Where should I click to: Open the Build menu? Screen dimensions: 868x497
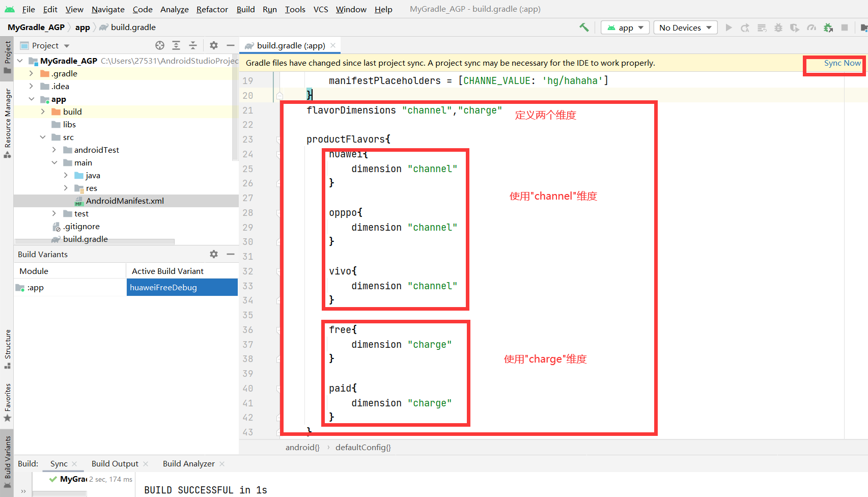tap(245, 9)
